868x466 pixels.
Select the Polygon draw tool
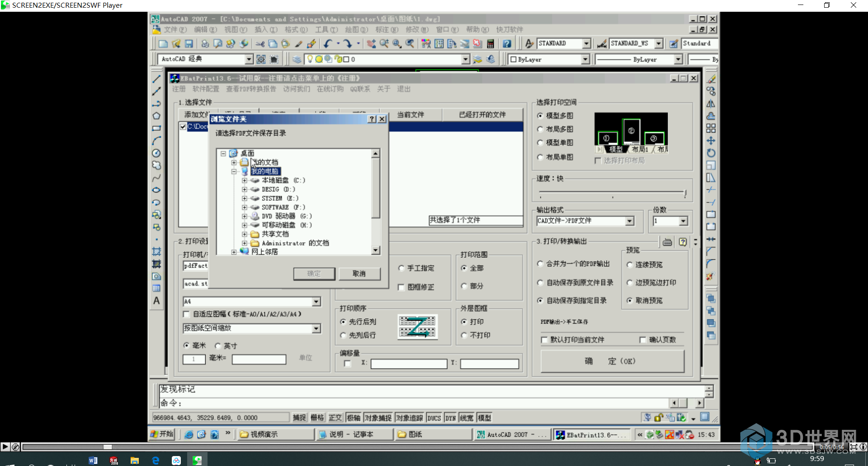coord(156,116)
